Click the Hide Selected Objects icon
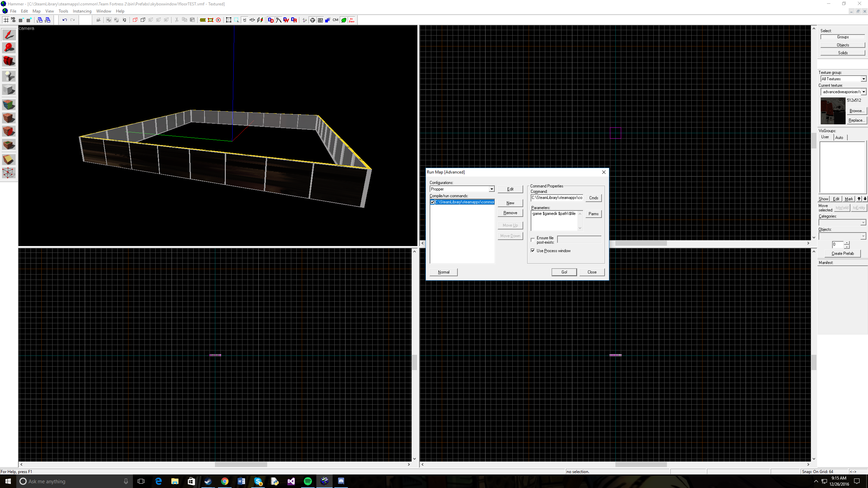 (x=135, y=20)
